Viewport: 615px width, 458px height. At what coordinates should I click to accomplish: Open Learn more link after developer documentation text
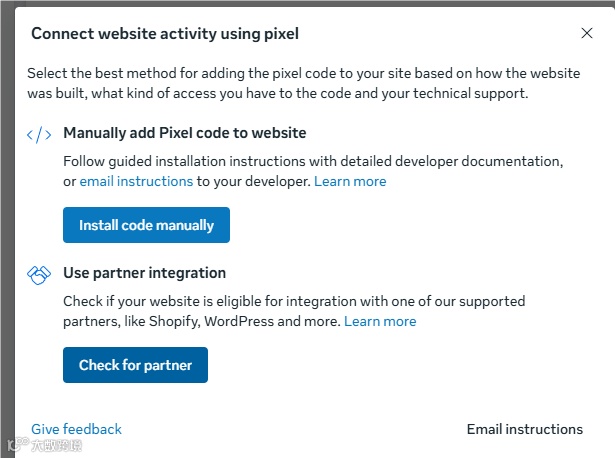[350, 181]
